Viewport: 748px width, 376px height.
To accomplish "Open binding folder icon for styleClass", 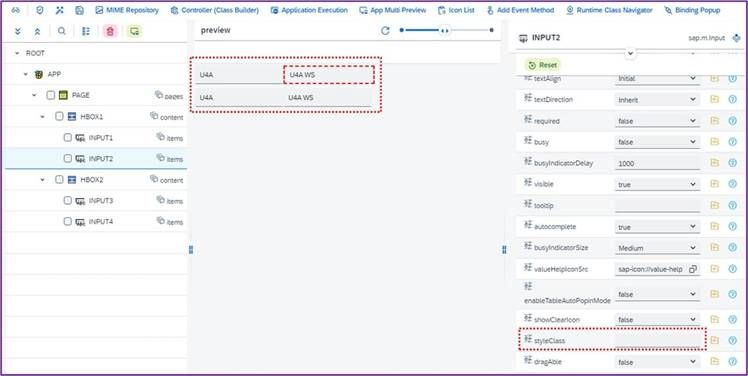I will click(x=714, y=340).
